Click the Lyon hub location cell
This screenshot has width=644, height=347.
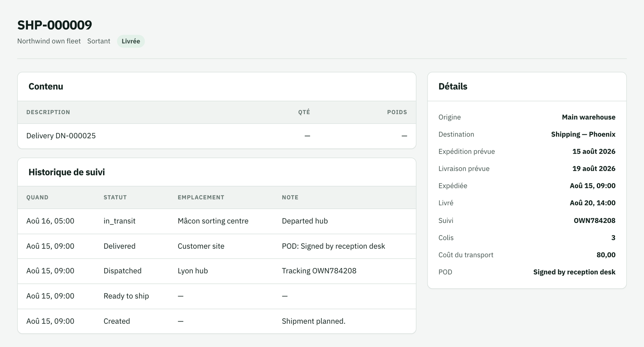click(193, 271)
